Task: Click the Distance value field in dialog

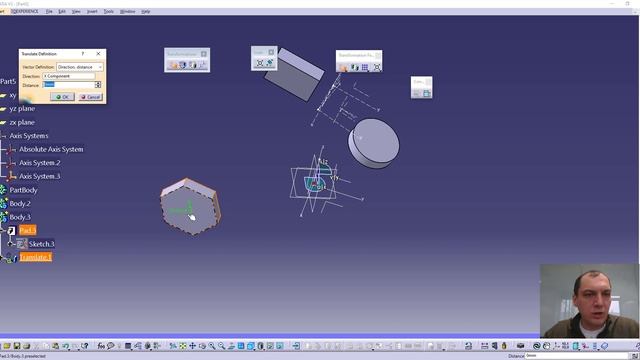Action: pyautogui.click(x=69, y=84)
